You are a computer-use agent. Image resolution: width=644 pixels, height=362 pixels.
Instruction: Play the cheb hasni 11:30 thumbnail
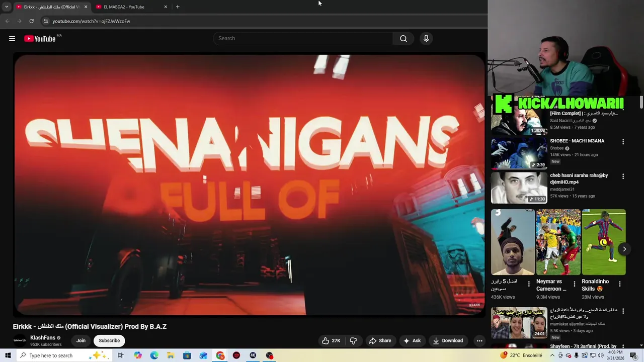click(x=519, y=188)
